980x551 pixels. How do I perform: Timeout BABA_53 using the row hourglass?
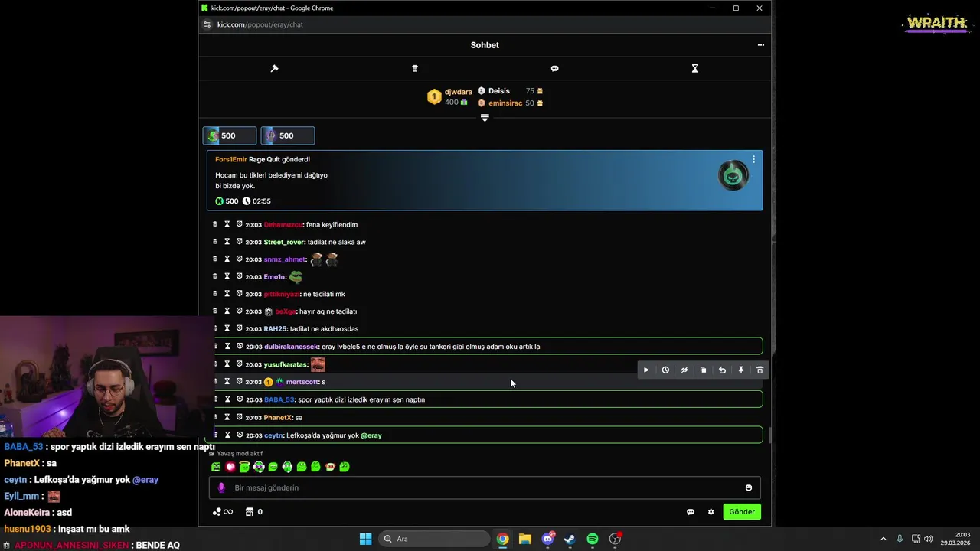pyautogui.click(x=227, y=399)
